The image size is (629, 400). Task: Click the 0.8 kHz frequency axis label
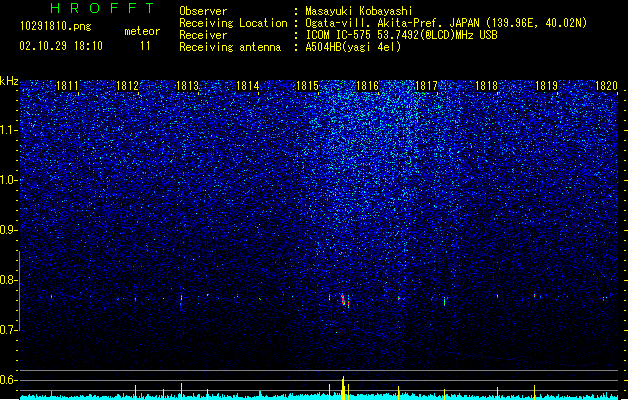click(x=9, y=280)
